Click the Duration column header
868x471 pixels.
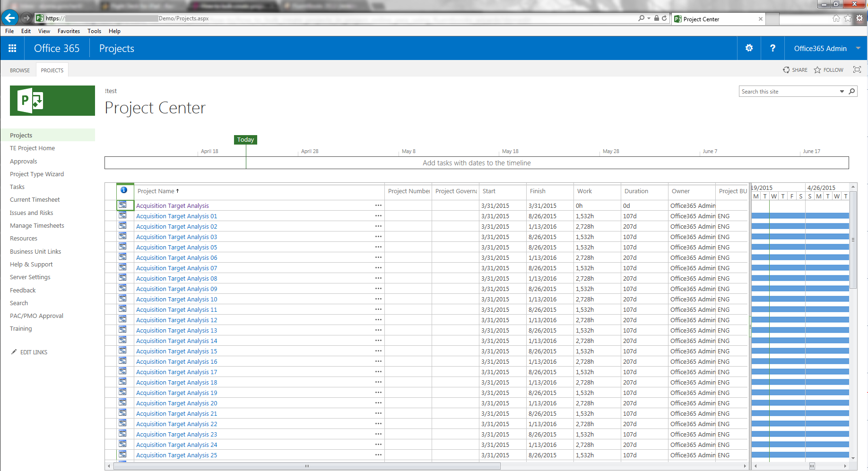pos(636,191)
